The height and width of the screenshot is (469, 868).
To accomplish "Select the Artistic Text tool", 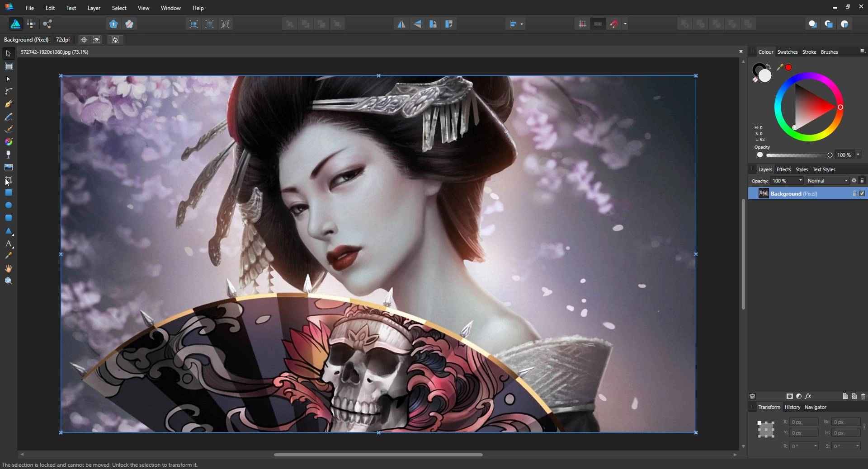I will pos(9,244).
